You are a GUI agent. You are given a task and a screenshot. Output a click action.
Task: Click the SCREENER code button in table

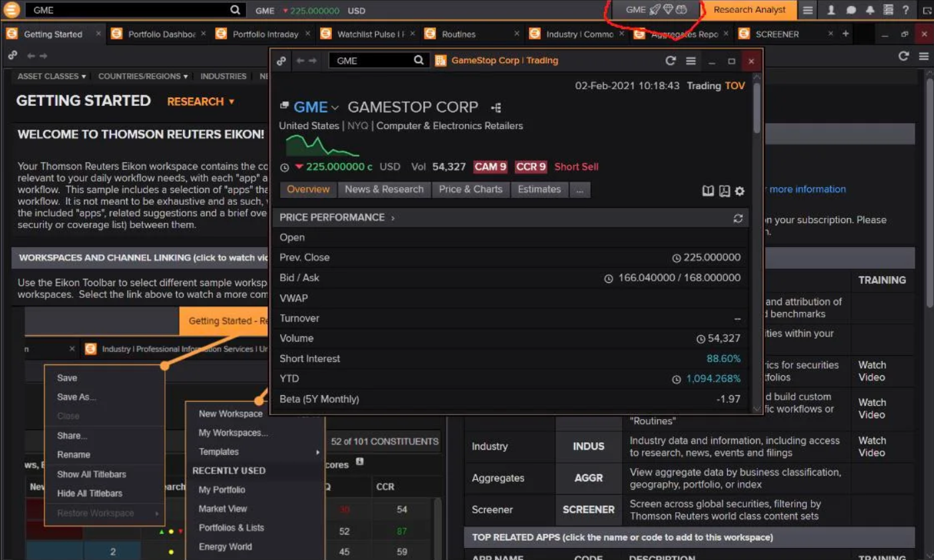(x=589, y=509)
